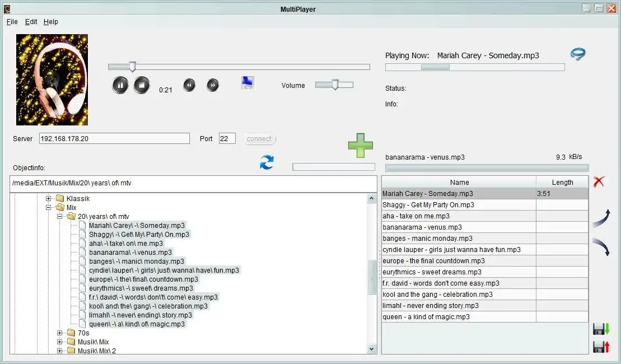Select Mariah Carey Someday.mp3 in the file tree

(137, 225)
